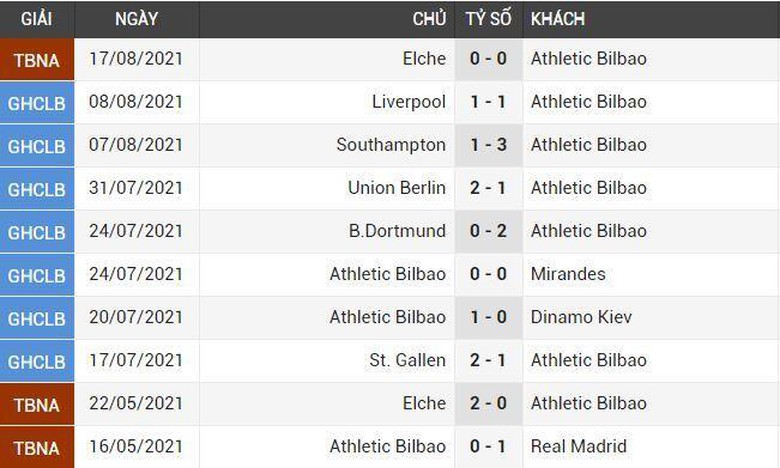This screenshot has height=468, width=780.
Task: Click the St. Gallen home team
Action: point(407,360)
